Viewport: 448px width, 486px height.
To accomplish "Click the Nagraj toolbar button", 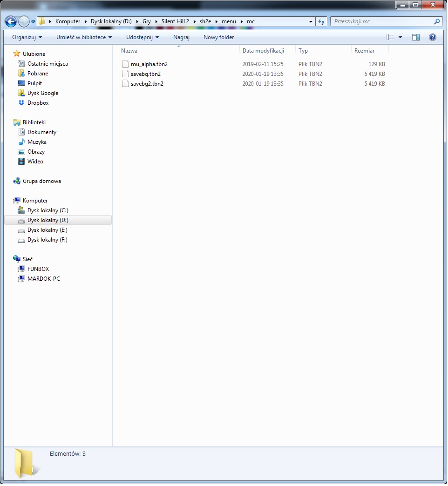I will click(x=181, y=37).
